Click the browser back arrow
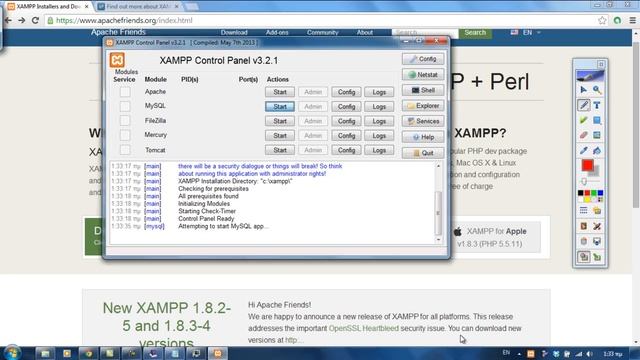The width and height of the screenshot is (640, 360). tap(8, 20)
